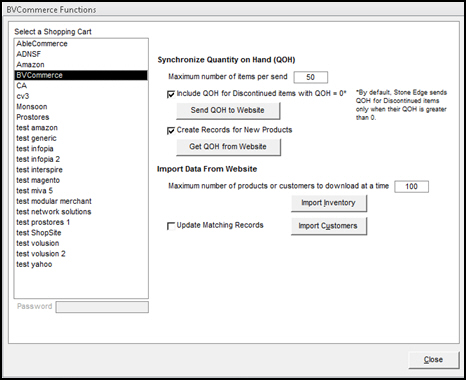This screenshot has width=466, height=380.
Task: Select Amazon shopping cart
Action: coord(81,65)
